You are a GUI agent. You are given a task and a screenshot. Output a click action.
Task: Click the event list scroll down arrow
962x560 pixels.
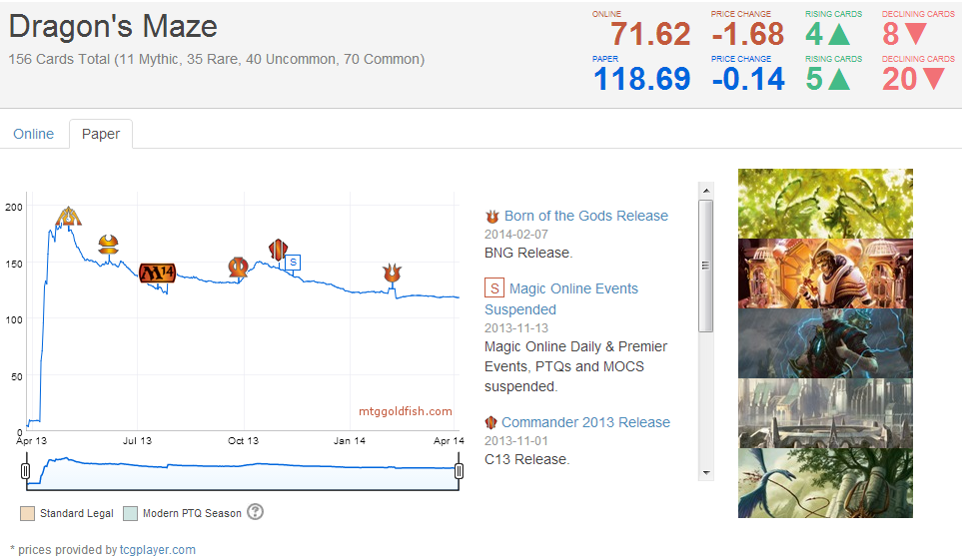tap(705, 471)
